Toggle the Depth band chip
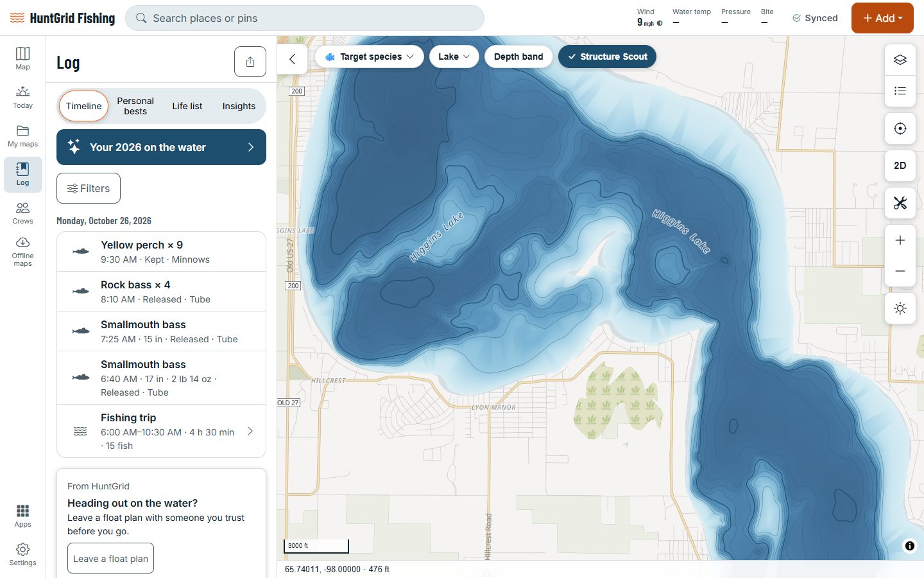The height and width of the screenshot is (578, 924). pos(518,57)
